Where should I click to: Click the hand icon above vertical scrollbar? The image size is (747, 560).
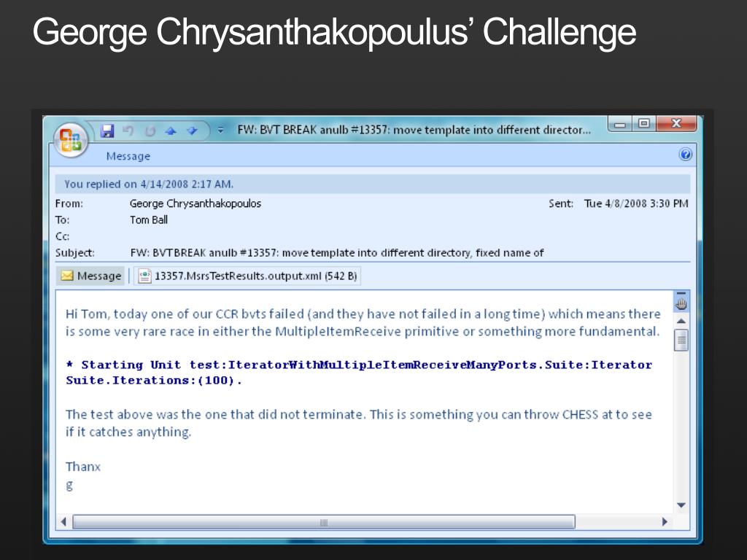[x=681, y=304]
